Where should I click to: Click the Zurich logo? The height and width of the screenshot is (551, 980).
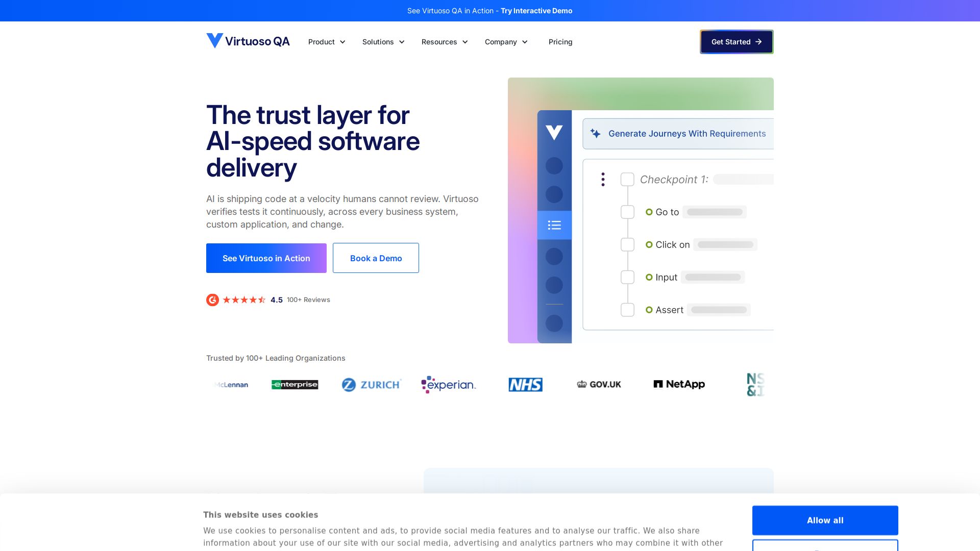(372, 385)
